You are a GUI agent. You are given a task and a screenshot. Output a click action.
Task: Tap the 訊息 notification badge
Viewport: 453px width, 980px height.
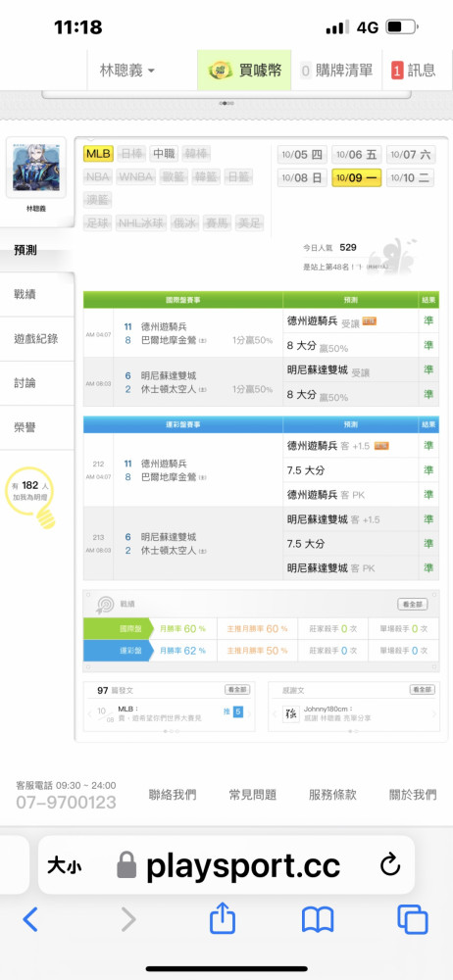(x=414, y=70)
